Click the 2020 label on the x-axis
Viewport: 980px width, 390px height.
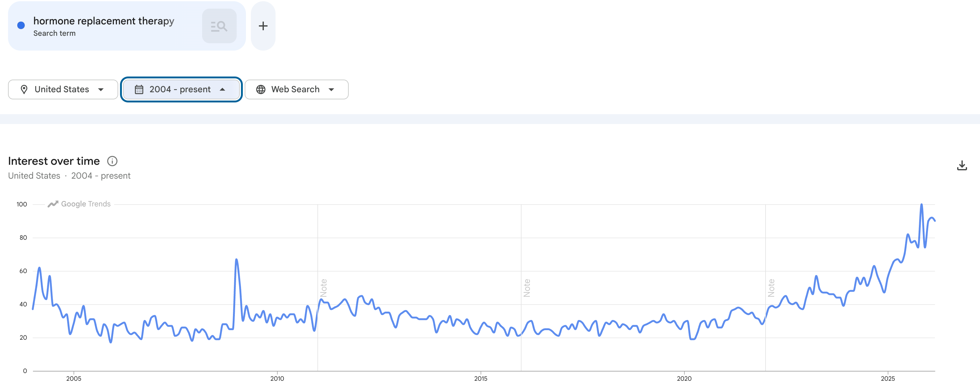[x=684, y=378]
